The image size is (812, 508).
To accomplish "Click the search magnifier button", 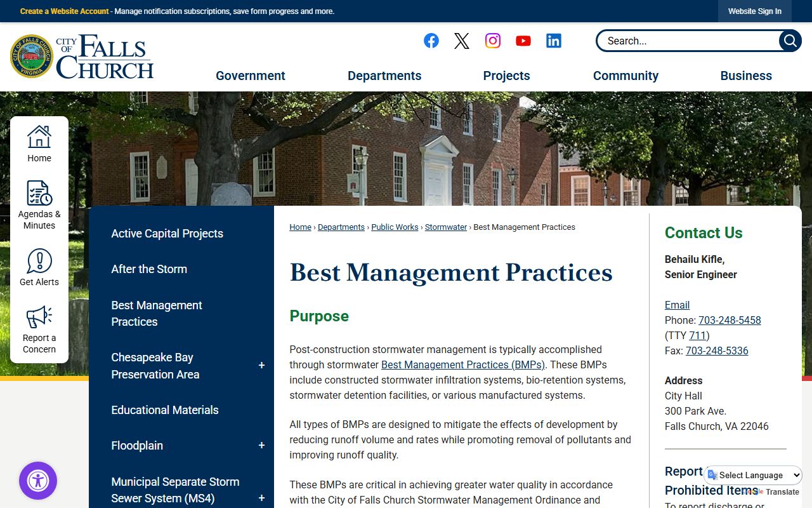I will (x=790, y=41).
